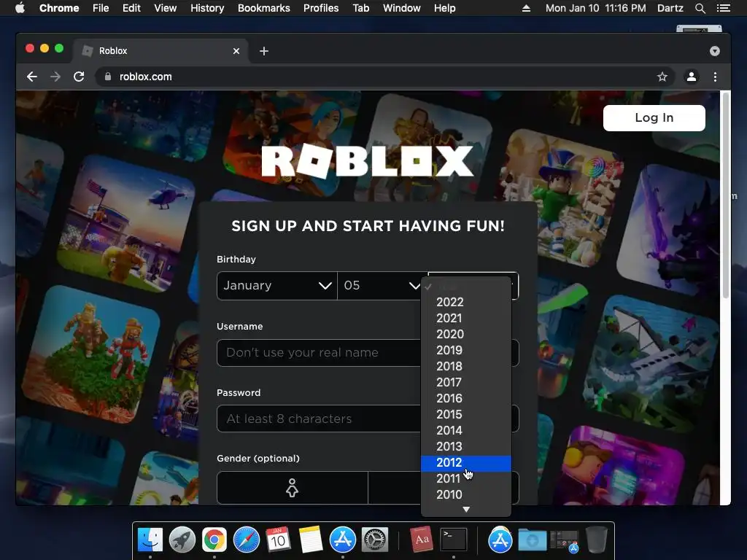Open Dictionary from the Dock

[x=421, y=540]
